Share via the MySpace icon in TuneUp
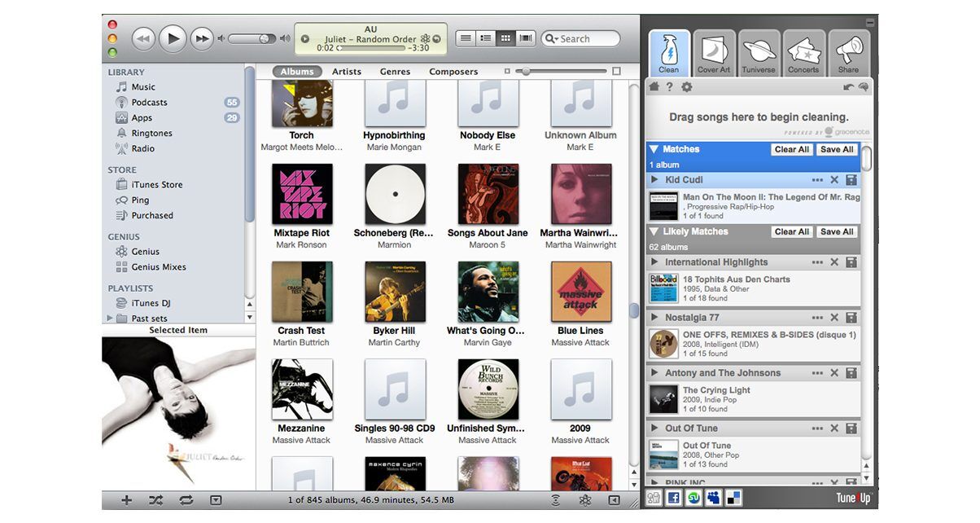This screenshot has height=523, width=980. coord(714,498)
